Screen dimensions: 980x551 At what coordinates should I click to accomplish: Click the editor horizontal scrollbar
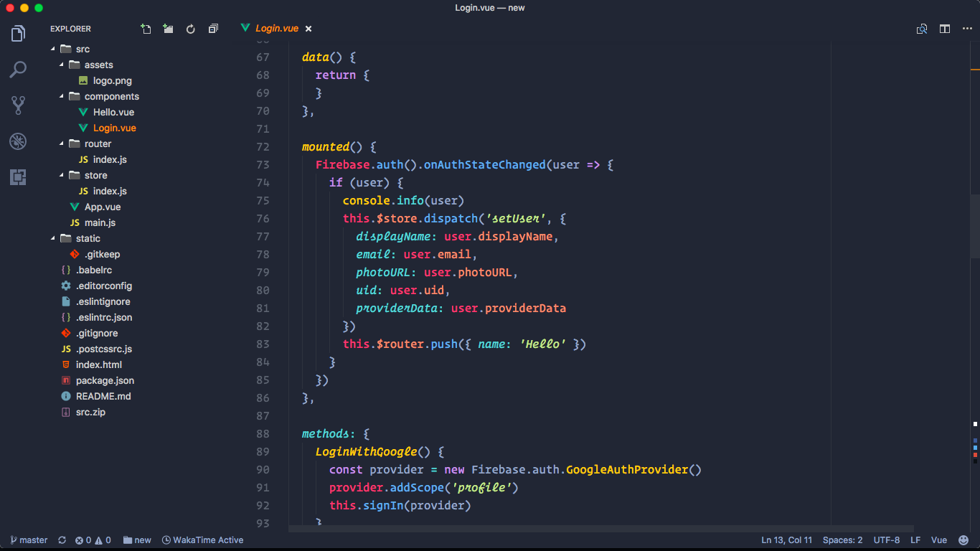coord(601,529)
